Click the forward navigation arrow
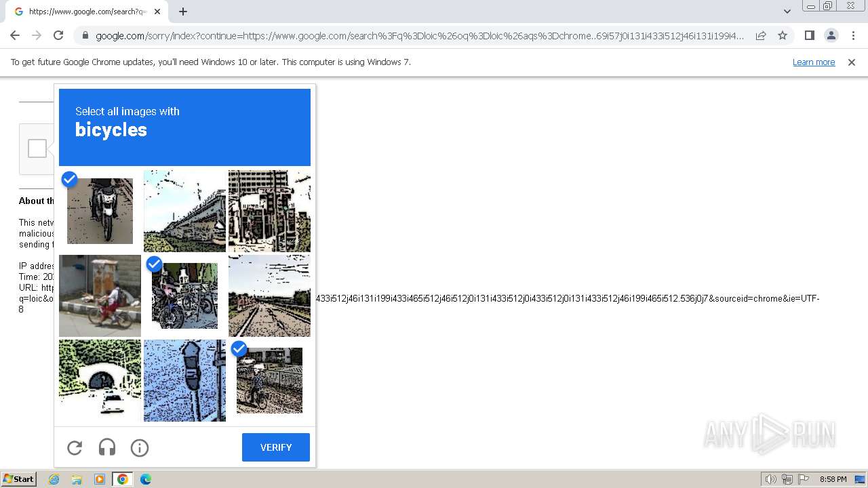Screen dimensions: 868x488 (37, 35)
